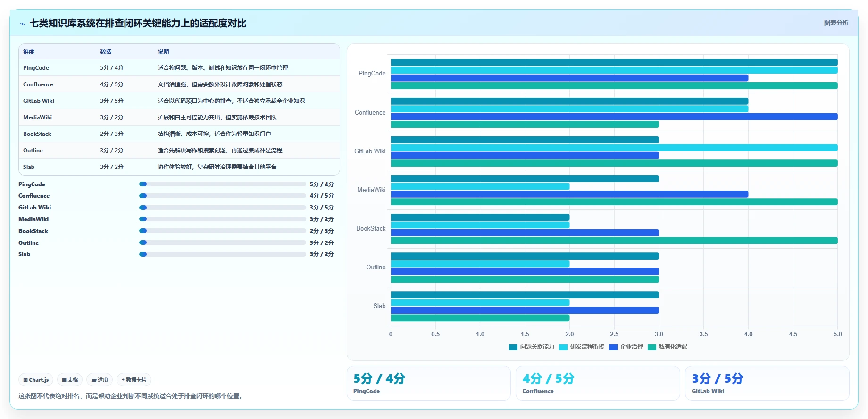Click the Outline chart axis label
868x419 pixels.
coord(376,268)
